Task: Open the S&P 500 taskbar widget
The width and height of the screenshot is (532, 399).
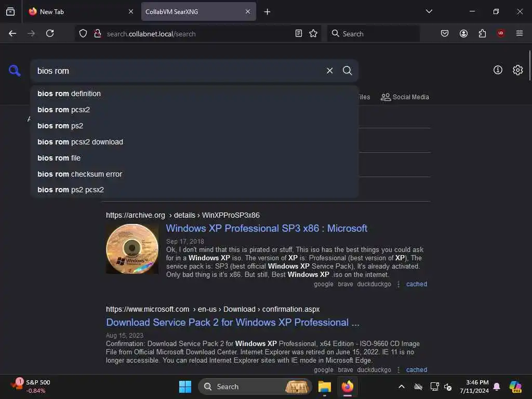Action: pyautogui.click(x=31, y=387)
